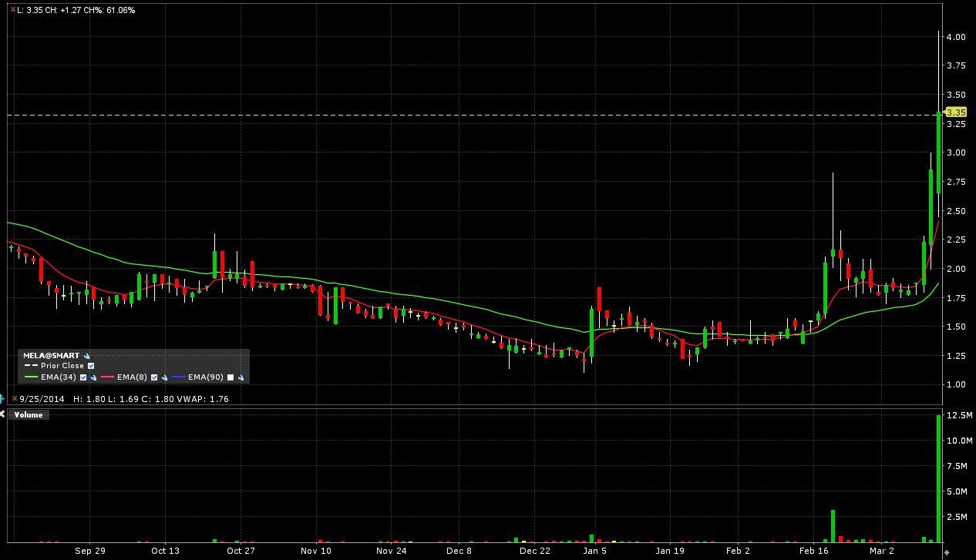Click the green EMA(34) legend line sample
976x560 pixels.
[x=31, y=377]
